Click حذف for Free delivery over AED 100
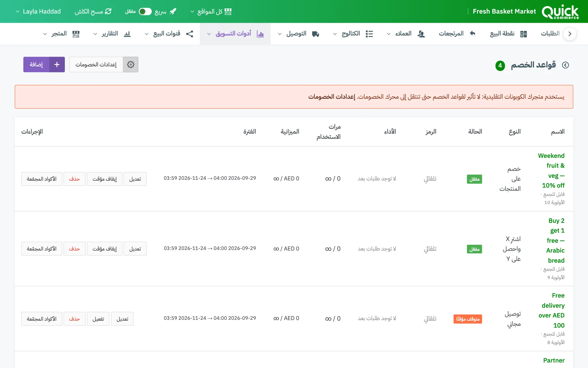The height and width of the screenshot is (368, 588). 74,319
